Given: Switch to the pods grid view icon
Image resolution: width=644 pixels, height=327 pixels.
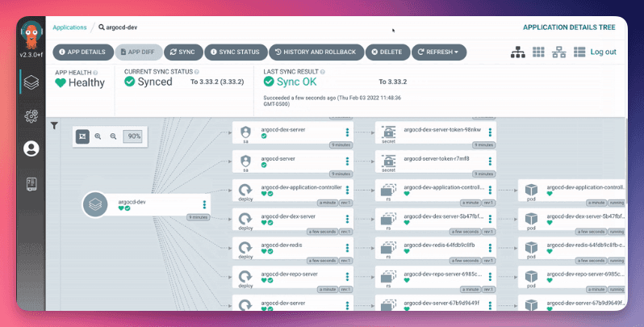Looking at the screenshot, I should (538, 52).
